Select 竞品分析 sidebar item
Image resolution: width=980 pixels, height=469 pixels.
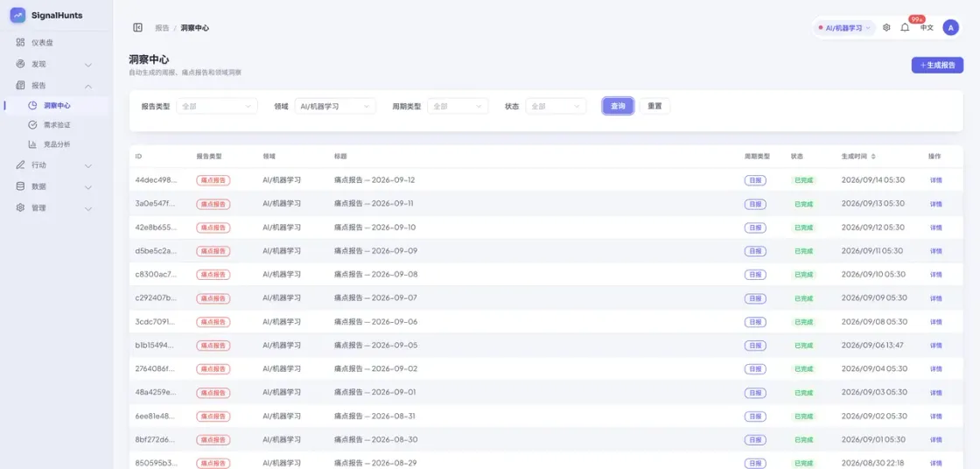(x=56, y=144)
